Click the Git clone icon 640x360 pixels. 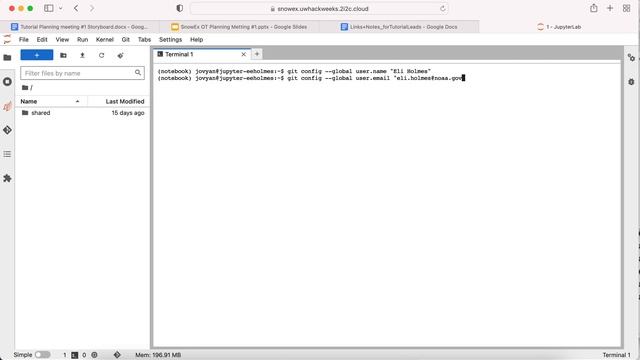point(120,55)
